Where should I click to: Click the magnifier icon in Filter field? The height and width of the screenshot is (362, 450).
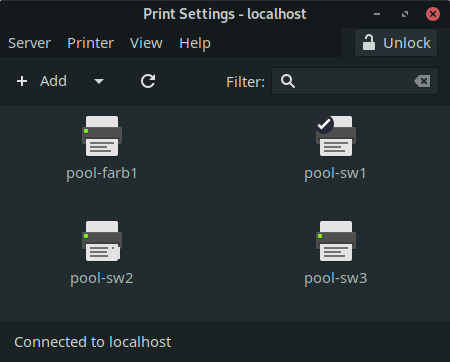[x=288, y=81]
